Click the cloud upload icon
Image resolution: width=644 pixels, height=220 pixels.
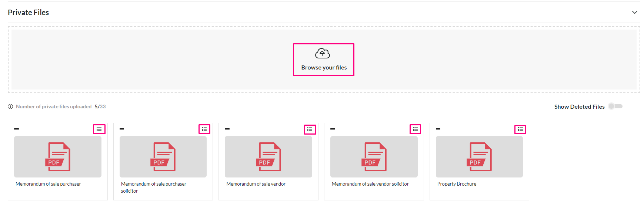(323, 54)
